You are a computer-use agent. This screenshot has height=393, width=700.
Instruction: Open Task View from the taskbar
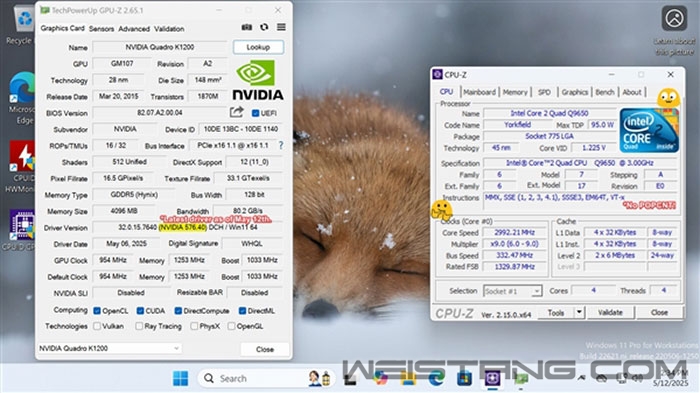[350, 379]
